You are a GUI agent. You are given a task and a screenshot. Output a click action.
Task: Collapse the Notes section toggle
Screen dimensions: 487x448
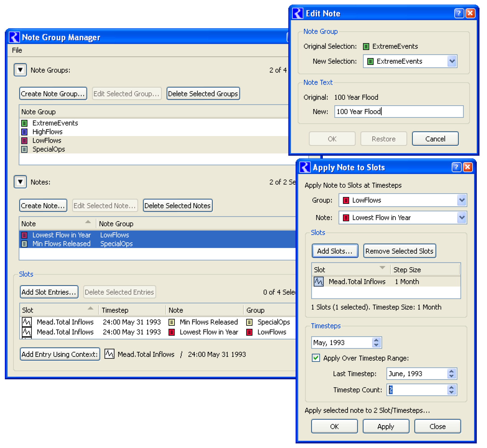[x=20, y=182]
